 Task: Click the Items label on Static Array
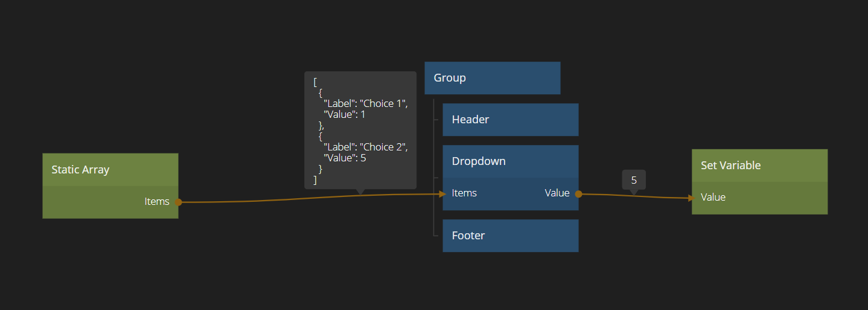157,202
